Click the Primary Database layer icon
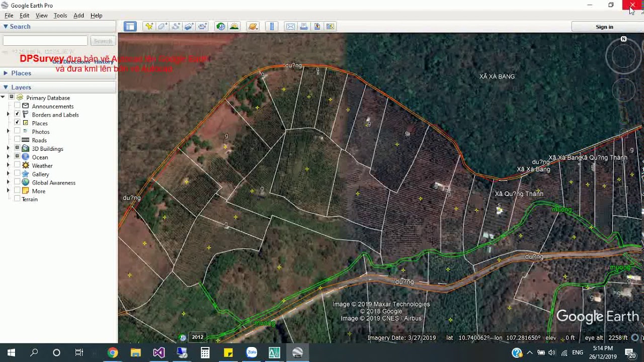644x362 pixels. tap(20, 98)
